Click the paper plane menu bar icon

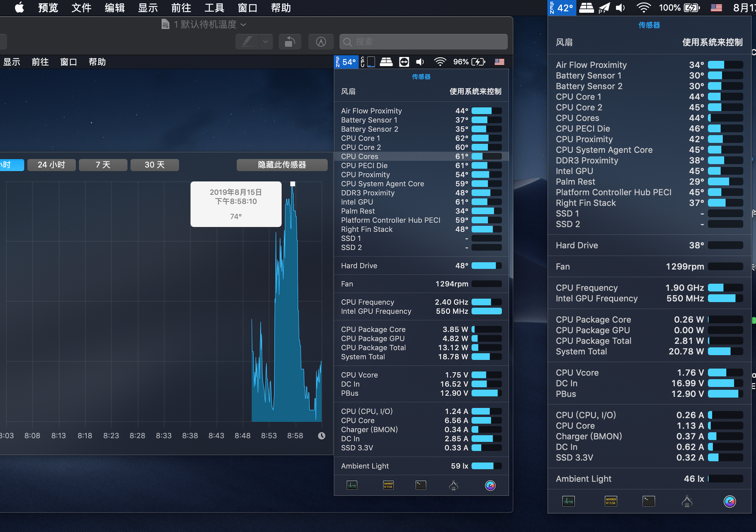point(604,8)
